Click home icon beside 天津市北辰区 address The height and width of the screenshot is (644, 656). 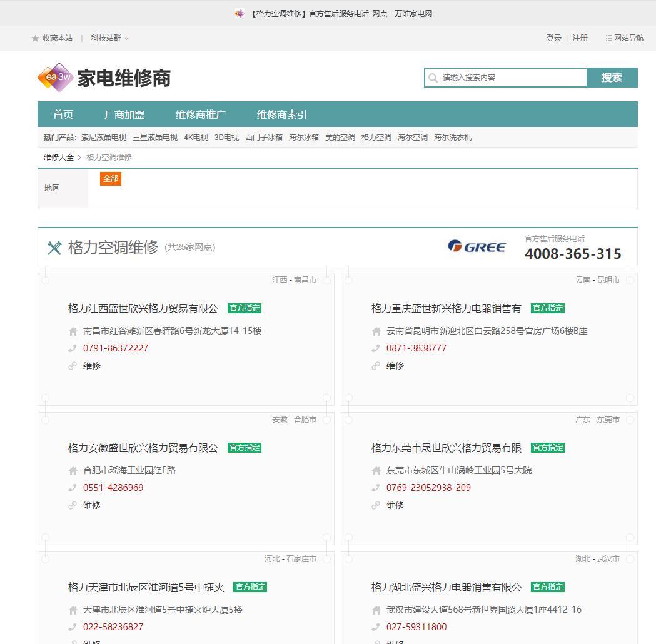tap(73, 610)
